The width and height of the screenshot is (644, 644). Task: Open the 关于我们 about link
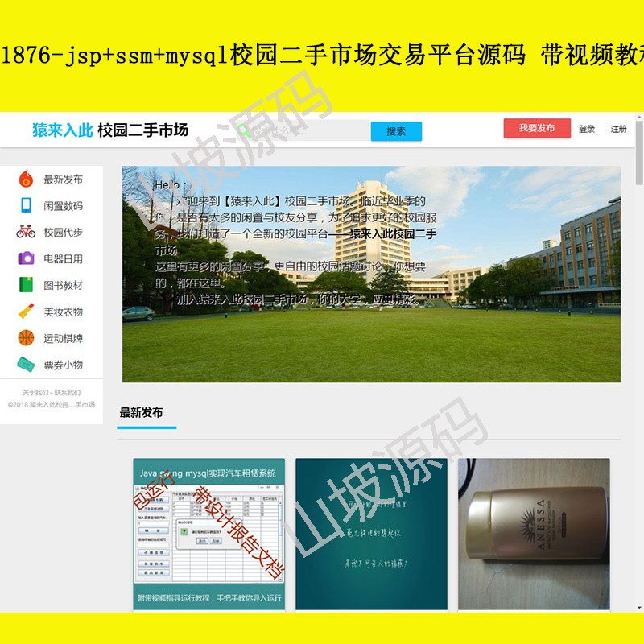click(35, 392)
